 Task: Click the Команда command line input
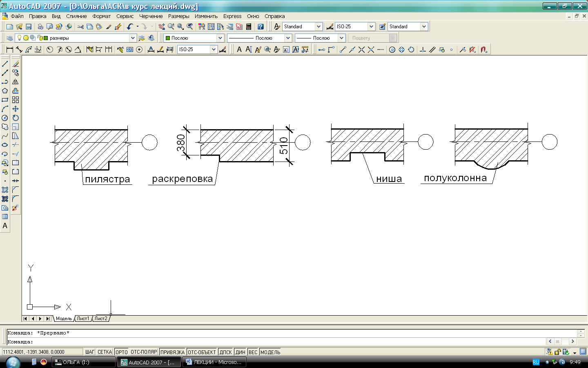coord(286,341)
